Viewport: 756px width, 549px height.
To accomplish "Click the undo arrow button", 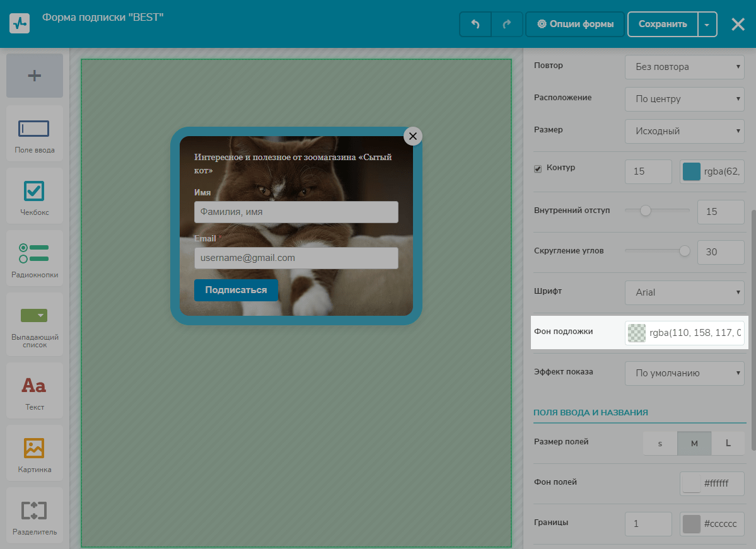I will pyautogui.click(x=475, y=25).
